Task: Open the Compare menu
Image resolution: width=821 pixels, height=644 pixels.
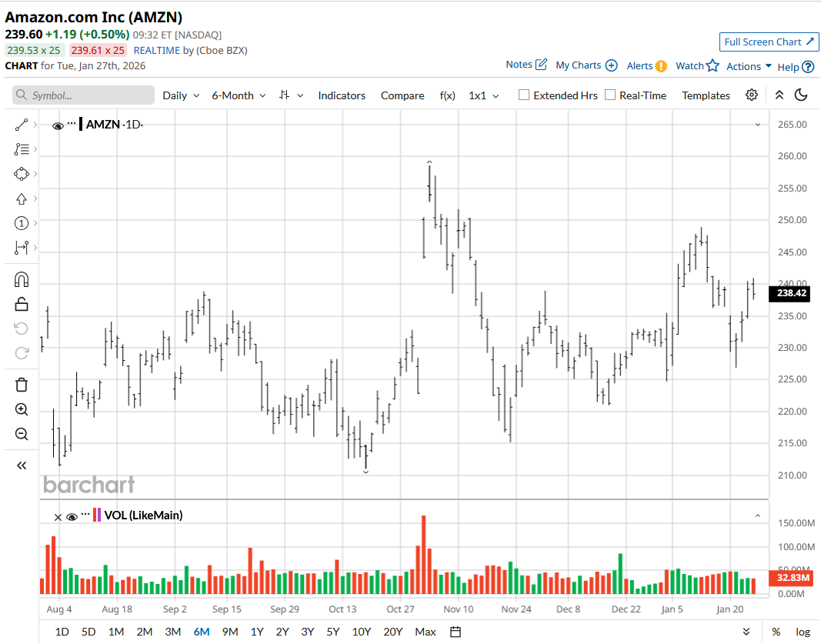Action: click(402, 95)
